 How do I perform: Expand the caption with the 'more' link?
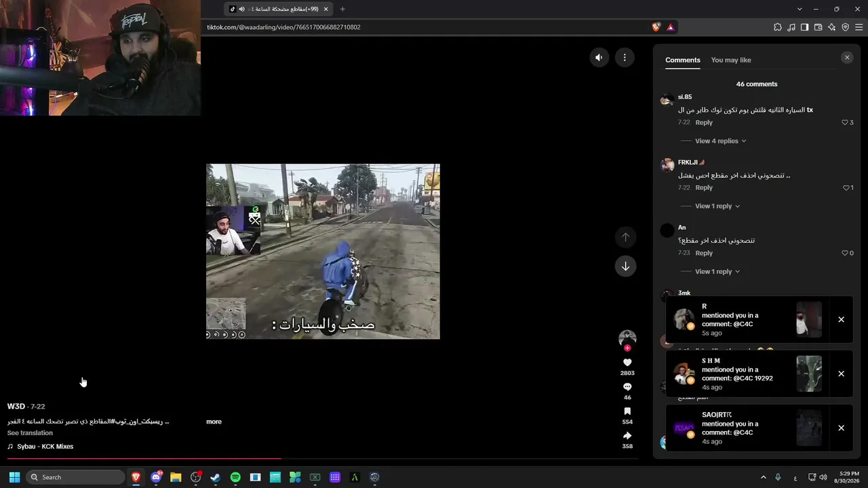(x=214, y=422)
